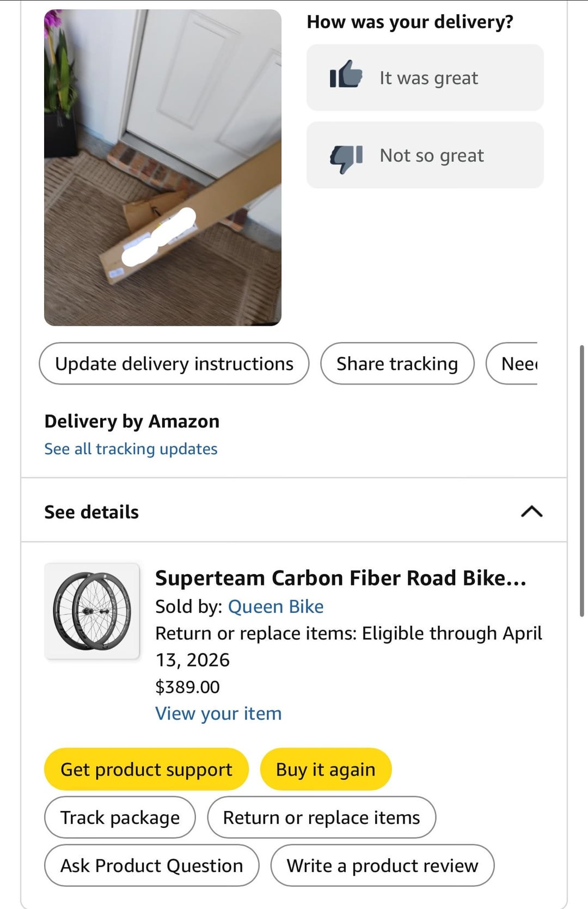Tap Update delivery instructions
Viewport: 588px width, 909px height.
174,363
